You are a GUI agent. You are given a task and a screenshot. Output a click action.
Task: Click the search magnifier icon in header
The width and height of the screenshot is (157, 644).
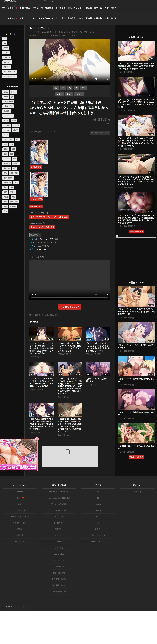(x=52, y=1)
